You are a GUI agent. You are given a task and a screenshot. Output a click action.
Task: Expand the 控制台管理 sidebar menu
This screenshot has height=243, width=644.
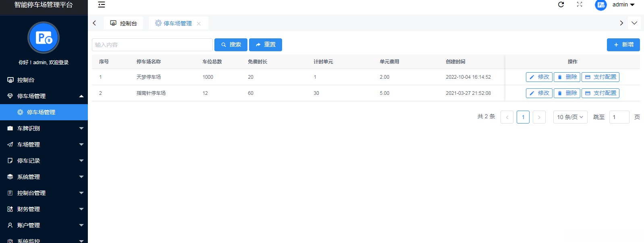coord(44,193)
